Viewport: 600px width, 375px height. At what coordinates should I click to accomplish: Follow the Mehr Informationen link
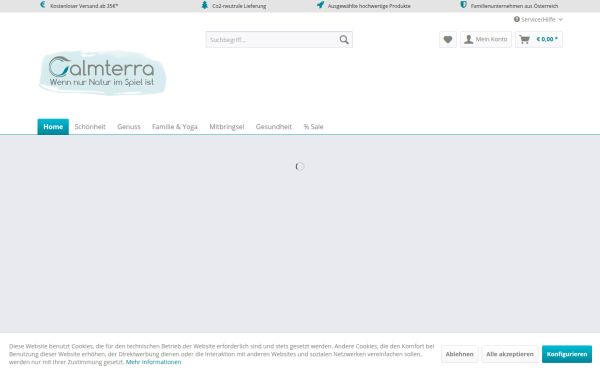[153, 362]
